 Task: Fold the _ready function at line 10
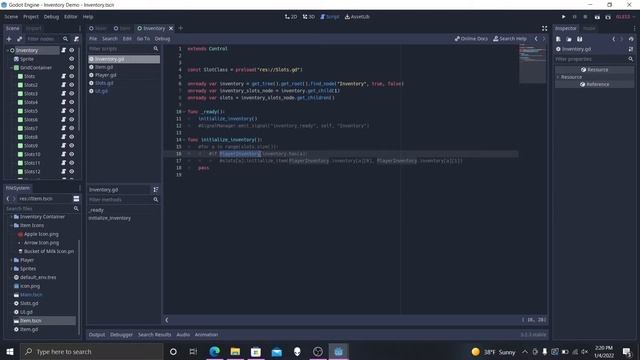tap(184, 112)
